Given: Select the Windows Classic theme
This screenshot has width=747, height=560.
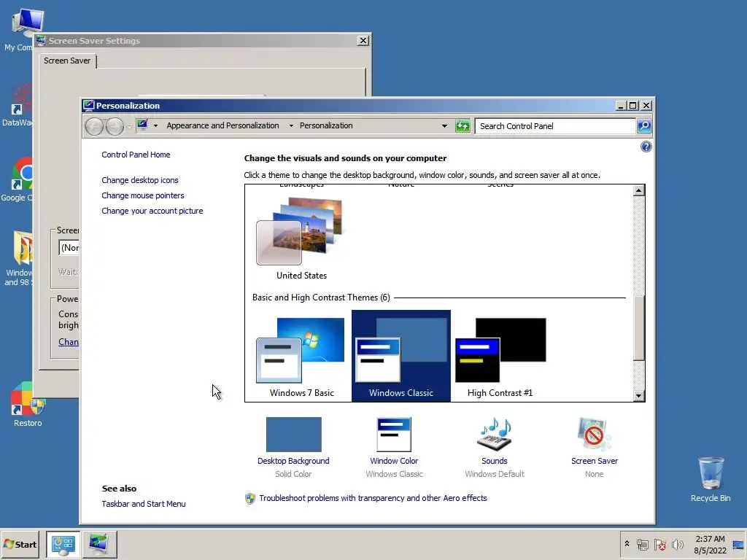Looking at the screenshot, I should (400, 356).
